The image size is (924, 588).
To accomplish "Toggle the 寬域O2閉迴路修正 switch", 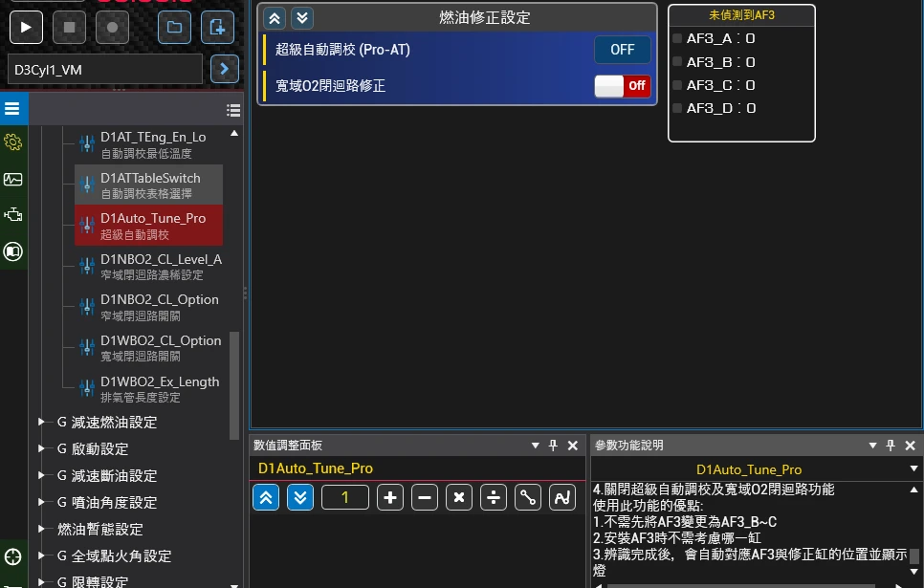I will [x=623, y=86].
